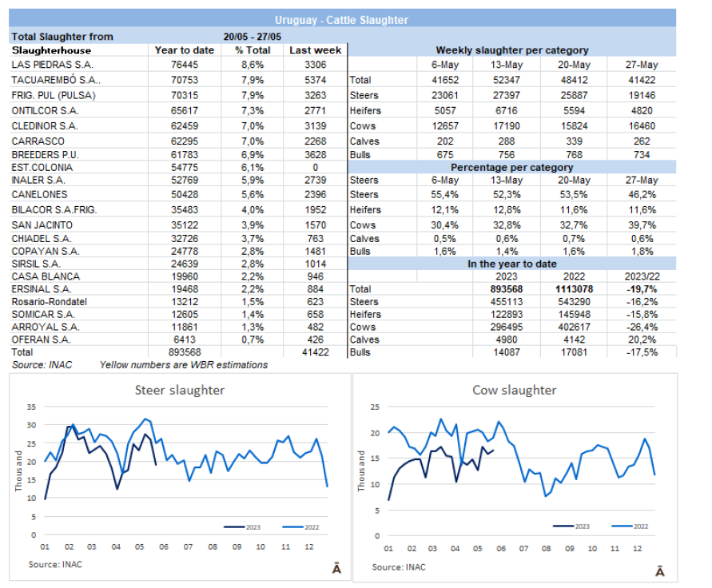Screen dimensions: 712x588
Task: Select the Percentage per category header
Action: click(x=511, y=168)
